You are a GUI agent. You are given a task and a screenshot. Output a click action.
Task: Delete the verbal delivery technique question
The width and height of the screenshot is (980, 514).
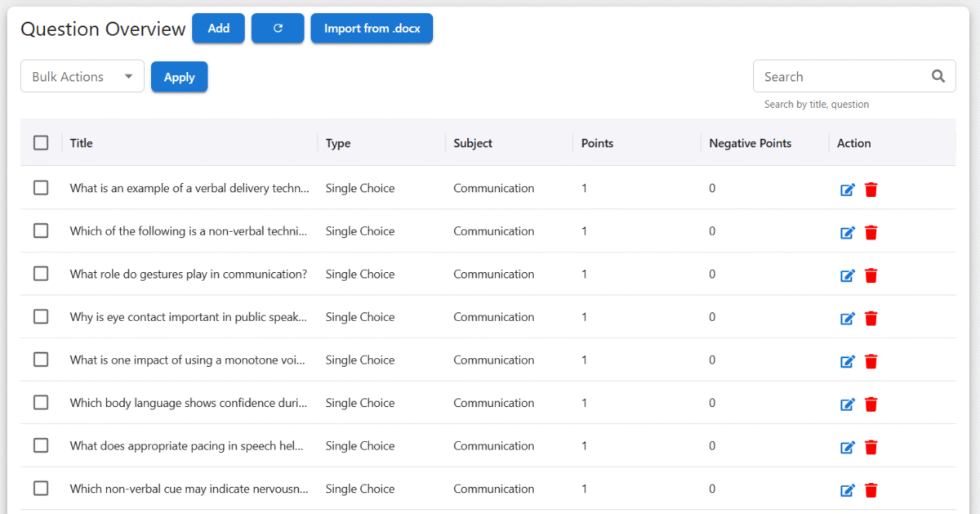point(871,190)
